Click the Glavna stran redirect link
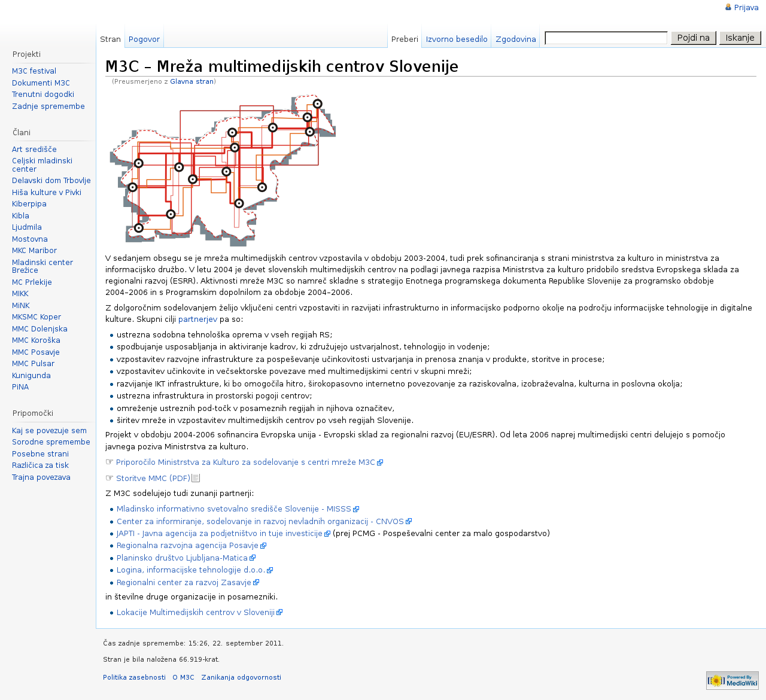Image resolution: width=766 pixels, height=700 pixels. click(191, 81)
